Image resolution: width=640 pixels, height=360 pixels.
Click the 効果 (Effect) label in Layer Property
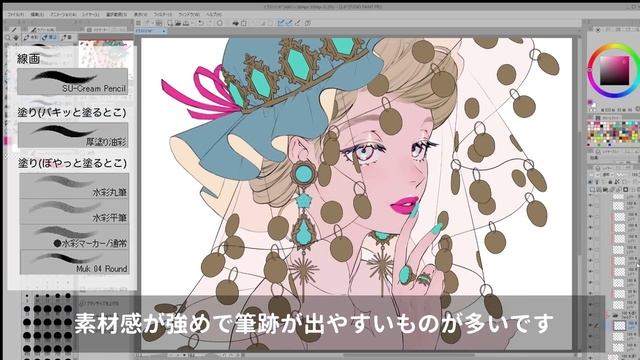point(595,158)
